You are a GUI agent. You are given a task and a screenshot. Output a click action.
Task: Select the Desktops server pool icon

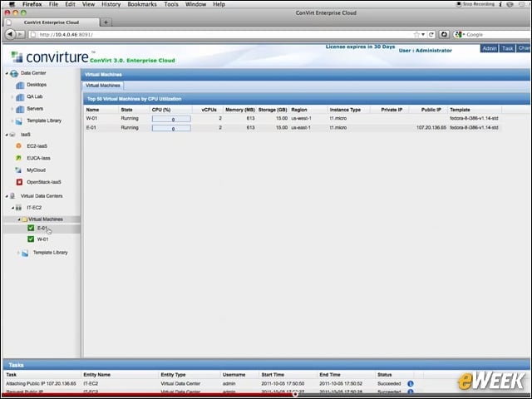click(20, 85)
